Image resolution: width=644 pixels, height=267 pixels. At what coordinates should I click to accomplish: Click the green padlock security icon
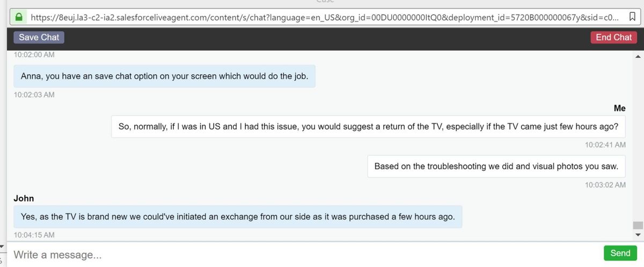point(19,17)
